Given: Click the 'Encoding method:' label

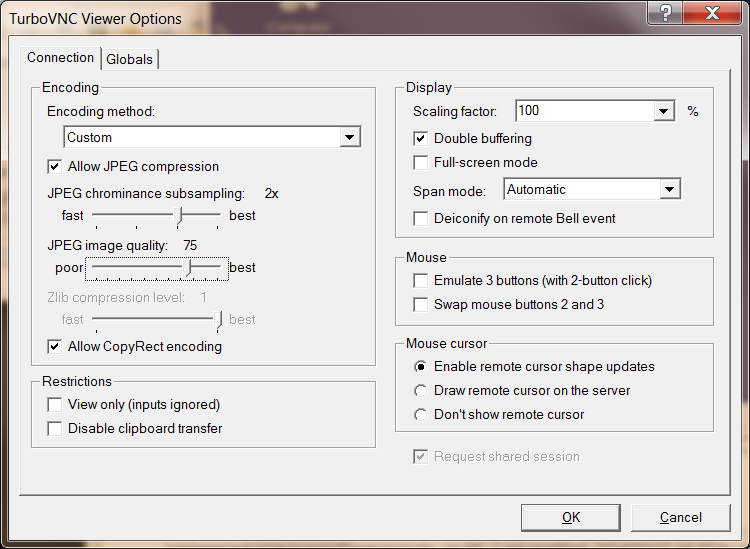Looking at the screenshot, I should point(101,111).
